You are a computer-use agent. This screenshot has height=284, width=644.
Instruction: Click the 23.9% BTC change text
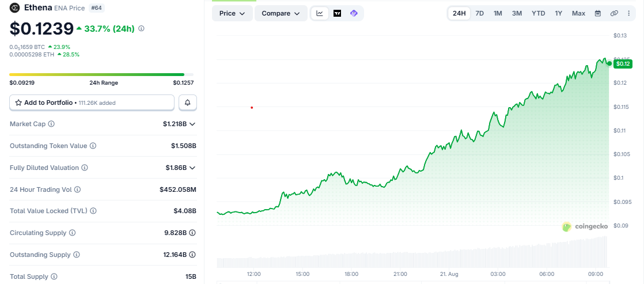coord(62,47)
